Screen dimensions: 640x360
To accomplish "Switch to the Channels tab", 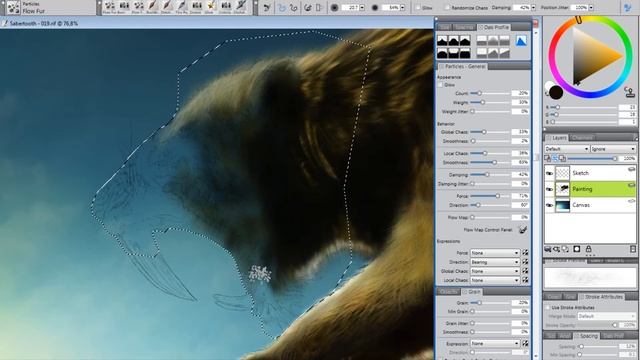I will pos(582,138).
